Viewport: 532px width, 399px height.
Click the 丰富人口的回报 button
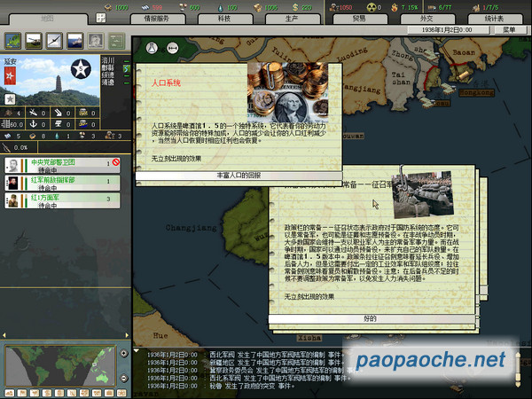tap(239, 176)
